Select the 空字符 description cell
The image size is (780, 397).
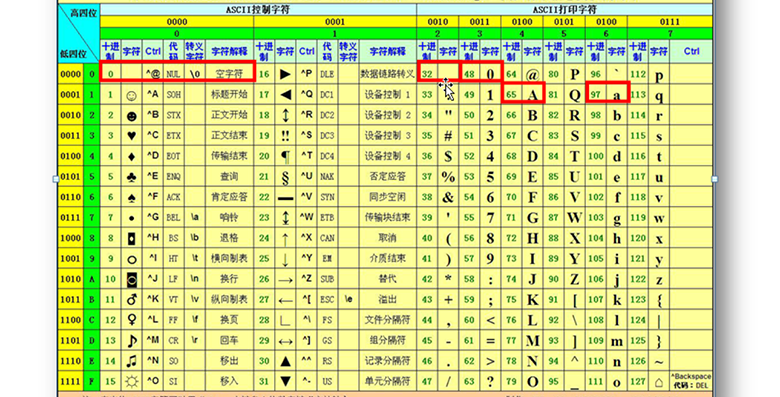pyautogui.click(x=229, y=74)
